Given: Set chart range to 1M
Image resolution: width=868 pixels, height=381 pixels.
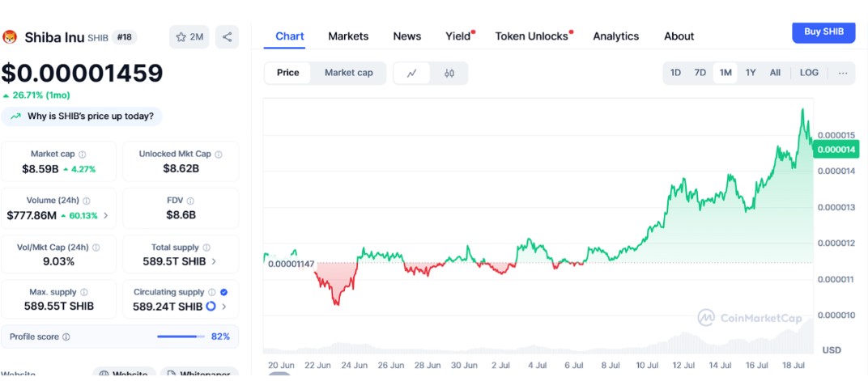Looking at the screenshot, I should 725,73.
